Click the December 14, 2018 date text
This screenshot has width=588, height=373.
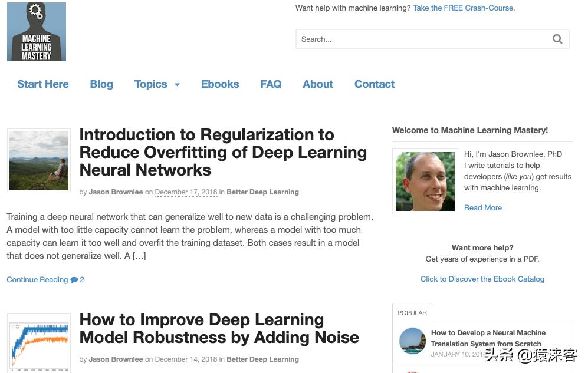point(186,359)
